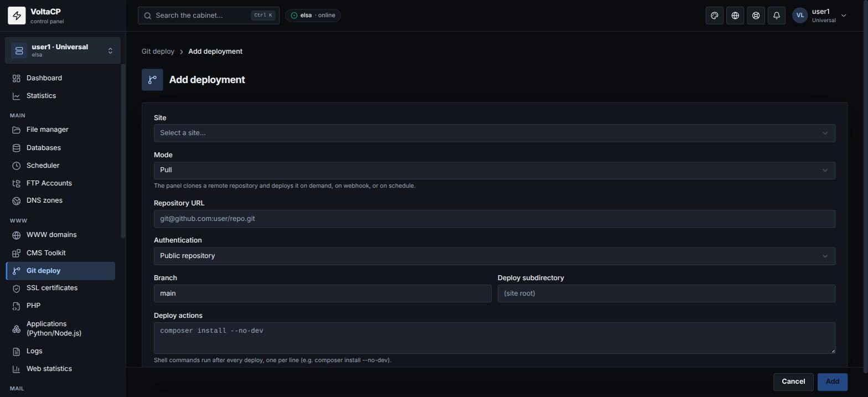The width and height of the screenshot is (868, 397).
Task: Click the search magnifier icon
Action: click(x=148, y=16)
